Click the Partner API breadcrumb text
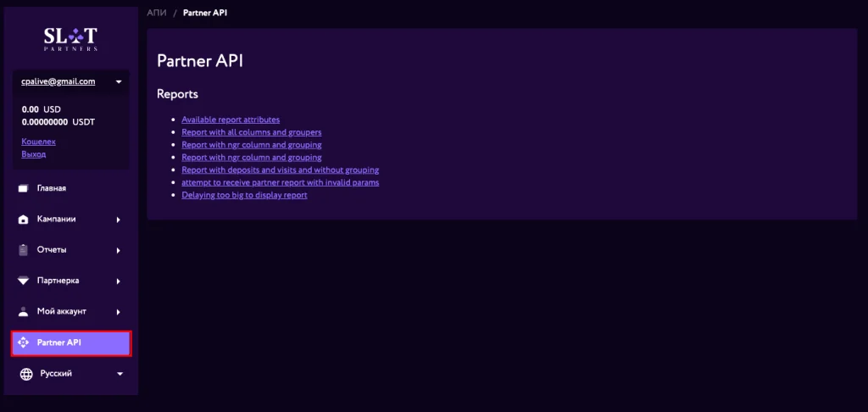868x412 pixels. pos(205,13)
